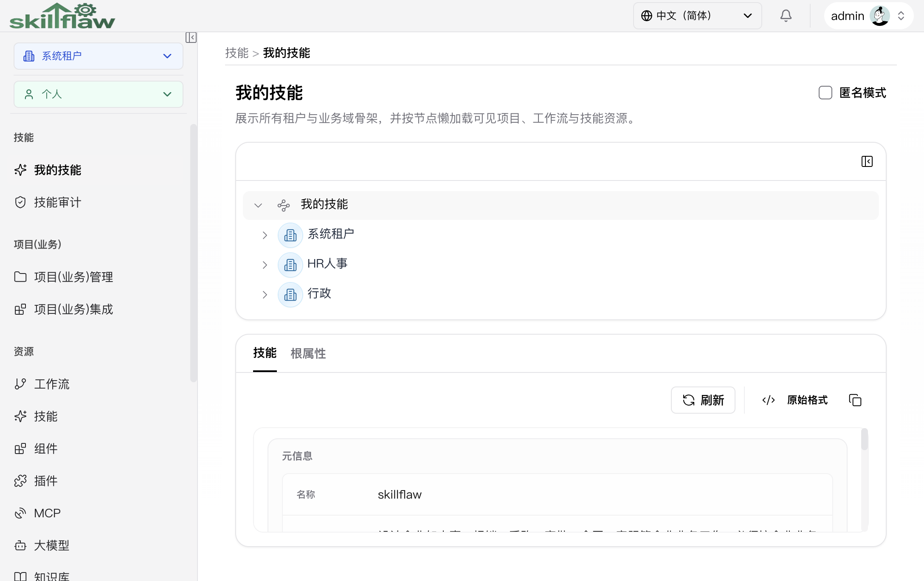Expand the HR人事 tree node
This screenshot has height=581, width=924.
coord(265,265)
